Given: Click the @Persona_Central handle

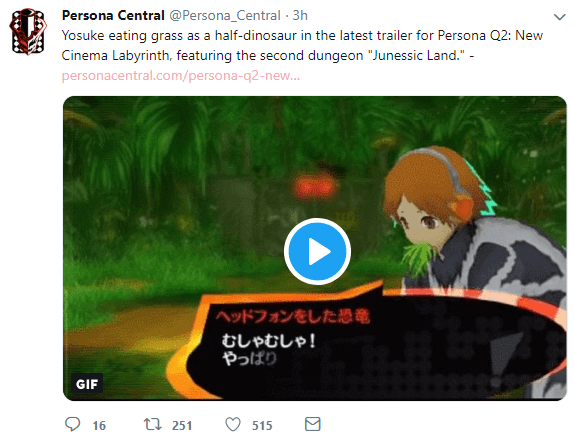Looking at the screenshot, I should point(225,15).
